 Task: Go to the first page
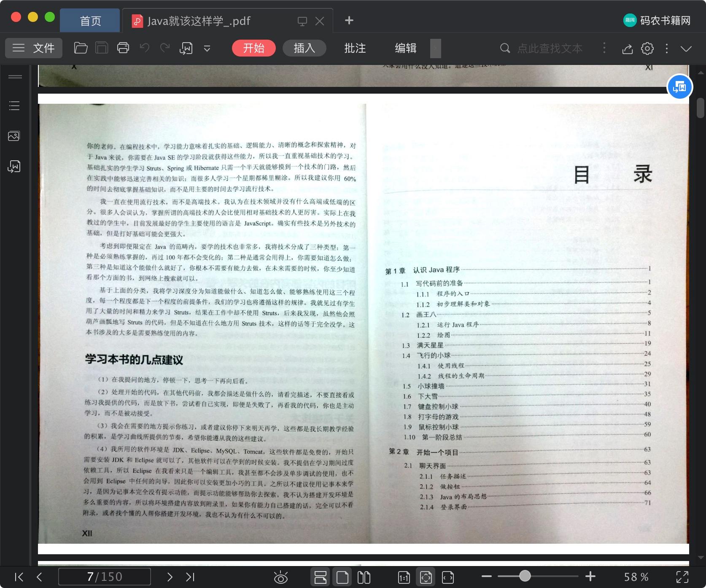tap(19, 577)
